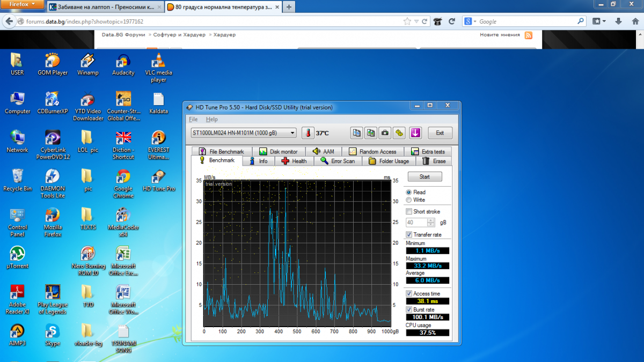Image resolution: width=644 pixels, height=362 pixels.
Task: Disable the Burst rate checkbox
Action: (409, 310)
